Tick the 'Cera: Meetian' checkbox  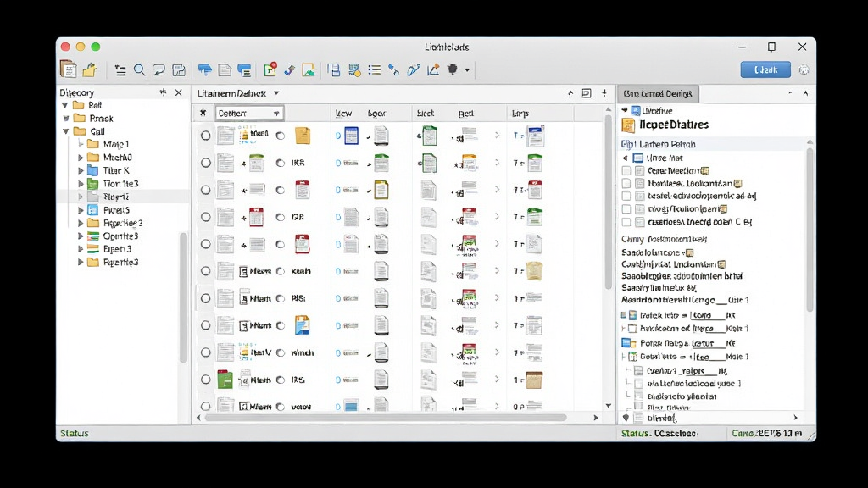click(626, 171)
